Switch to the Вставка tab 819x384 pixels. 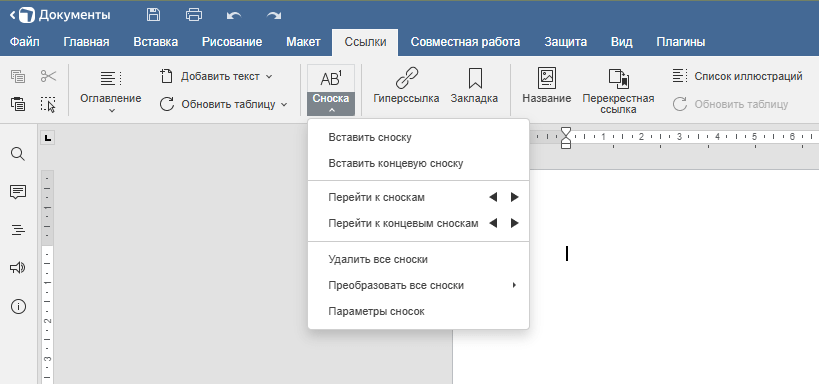[156, 42]
